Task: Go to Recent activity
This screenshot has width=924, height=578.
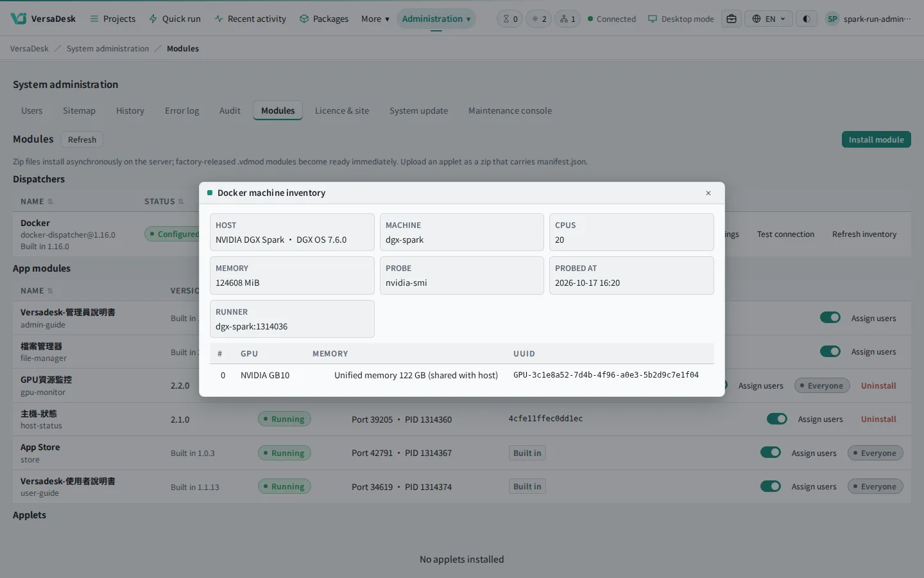Action: coord(250,19)
